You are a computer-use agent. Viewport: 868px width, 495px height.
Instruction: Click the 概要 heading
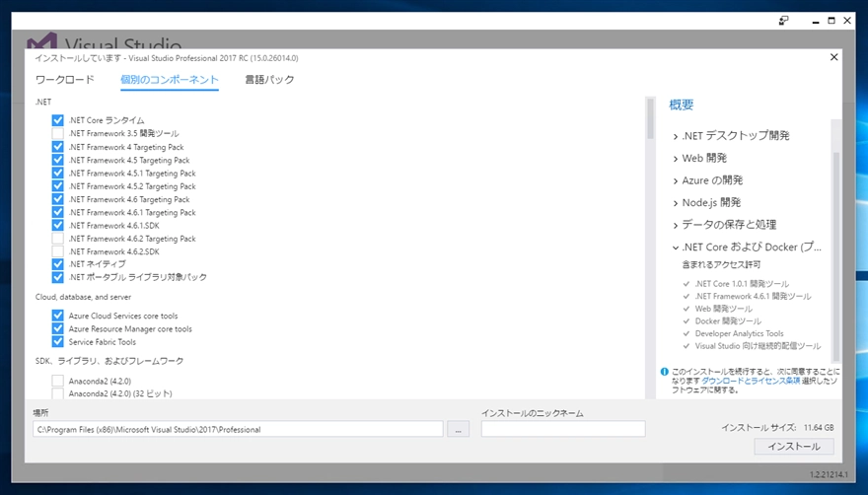click(x=682, y=105)
